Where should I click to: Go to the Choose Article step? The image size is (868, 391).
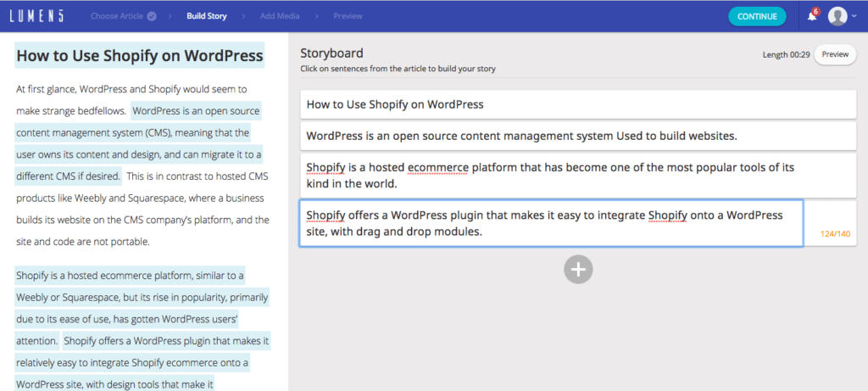tap(117, 16)
